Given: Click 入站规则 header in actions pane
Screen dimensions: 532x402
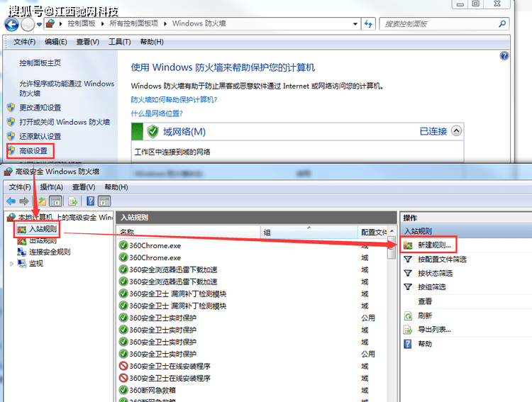Looking at the screenshot, I should click(467, 231).
